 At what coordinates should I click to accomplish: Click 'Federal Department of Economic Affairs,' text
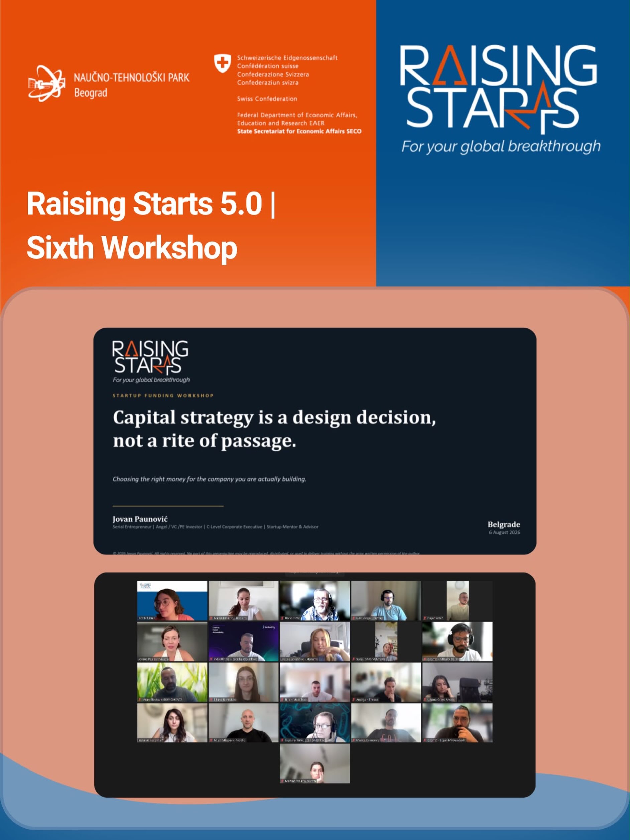pyautogui.click(x=297, y=115)
